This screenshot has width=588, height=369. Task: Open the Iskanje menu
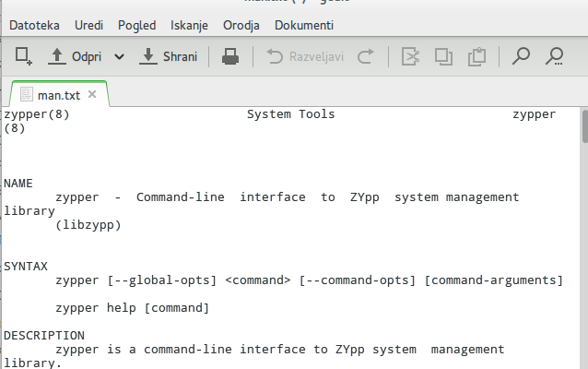click(189, 25)
